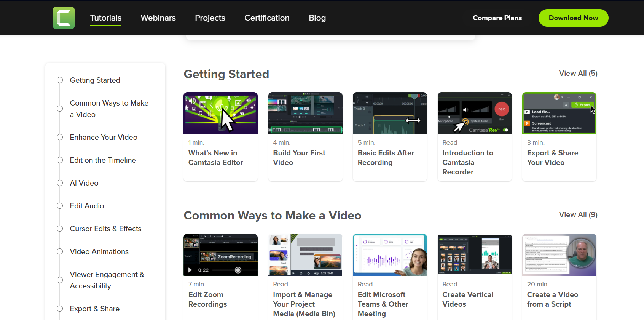This screenshot has width=644, height=320.
Task: Open the AI Video sidebar section
Action: 84,183
